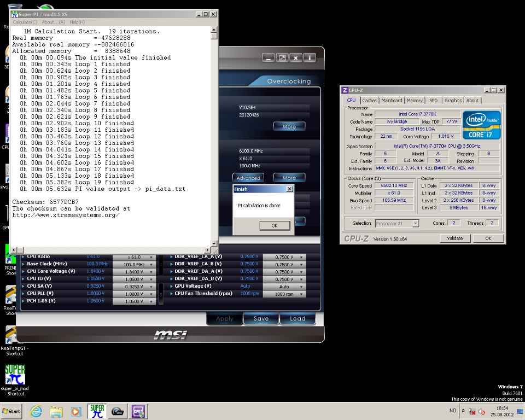This screenshot has height=420, width=525.
Task: Switch to Memory tab in CPU-Z
Action: (x=415, y=101)
